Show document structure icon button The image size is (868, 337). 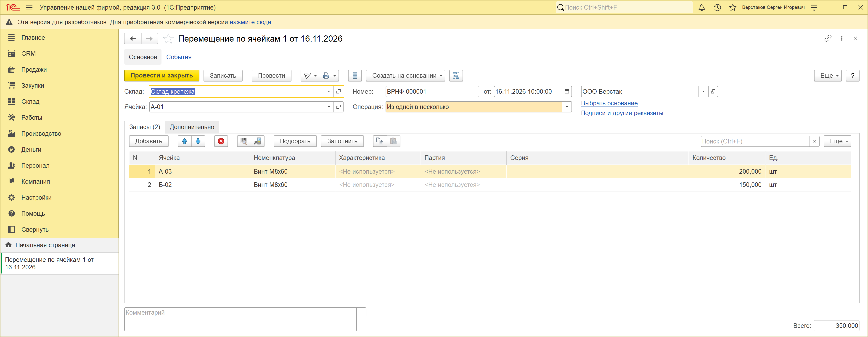(x=456, y=75)
